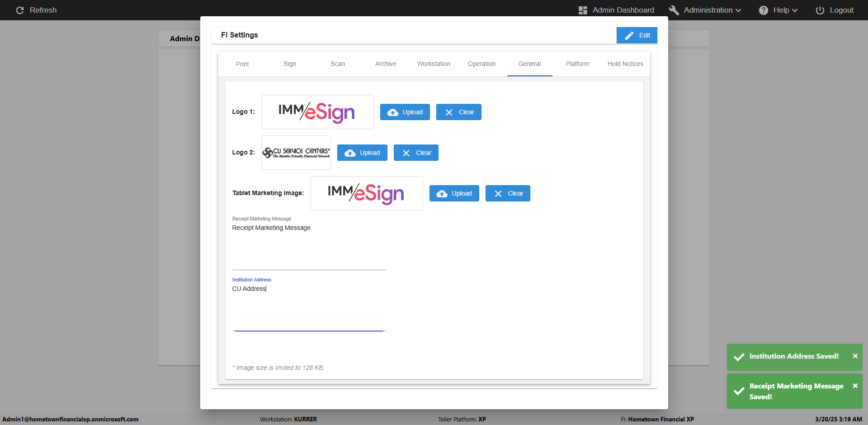Select the General tab
Viewport: 868px width, 425px height.
coord(530,64)
